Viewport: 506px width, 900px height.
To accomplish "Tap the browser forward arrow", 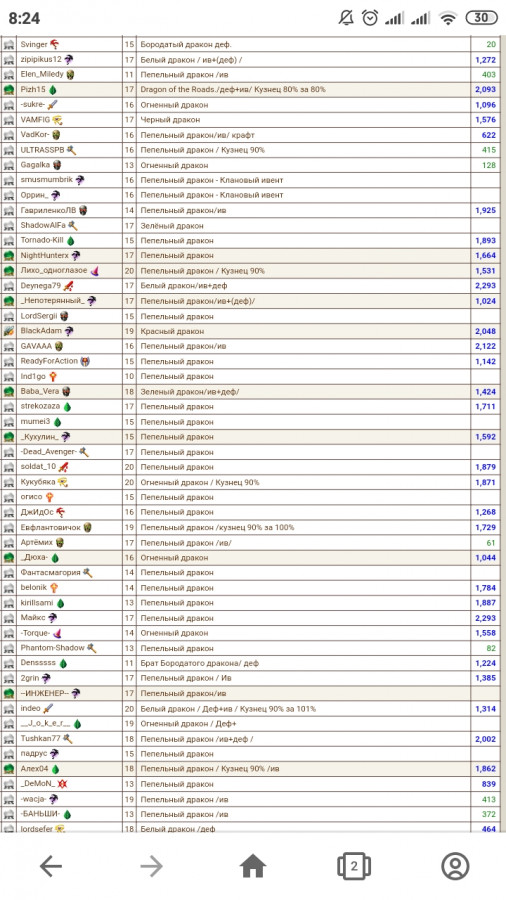I will coord(151,866).
